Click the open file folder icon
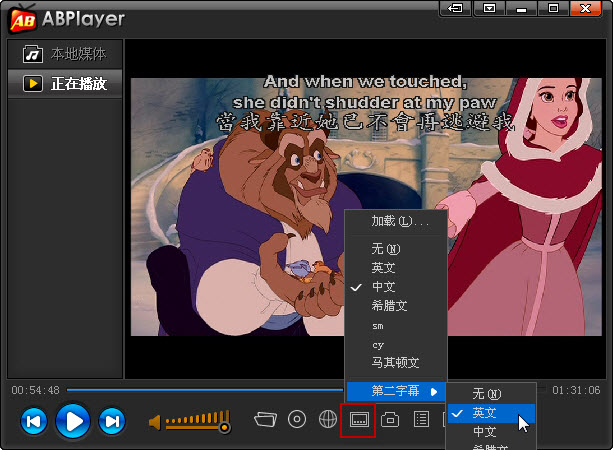Viewport: 613px width, 450px height. click(x=264, y=419)
